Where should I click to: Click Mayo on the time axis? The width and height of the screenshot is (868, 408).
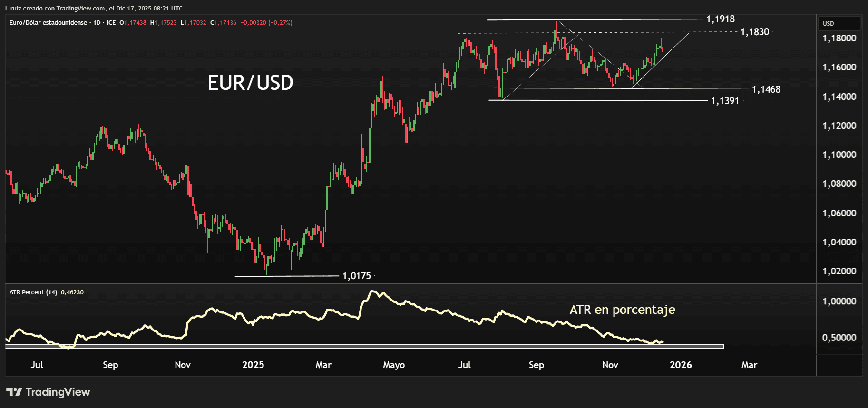coord(394,365)
